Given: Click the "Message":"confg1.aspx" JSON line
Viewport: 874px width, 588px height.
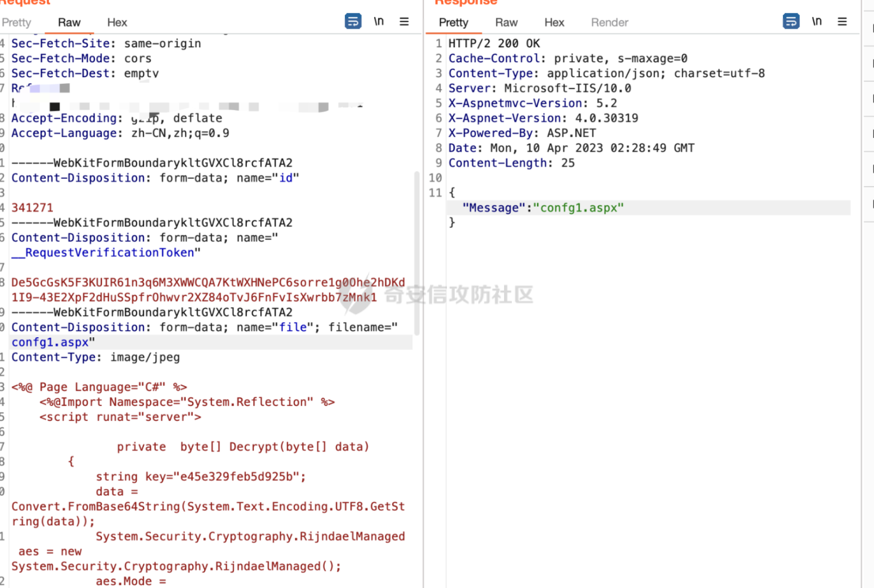Looking at the screenshot, I should [543, 208].
